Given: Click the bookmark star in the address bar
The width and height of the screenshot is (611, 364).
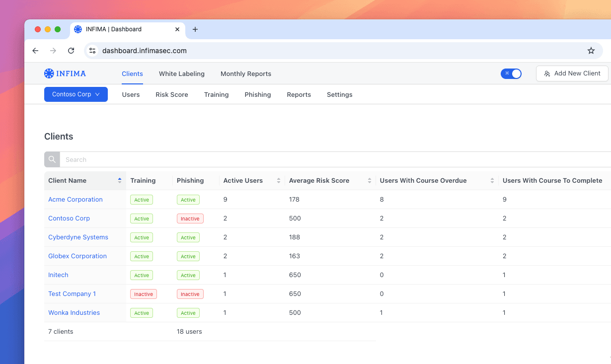Looking at the screenshot, I should [x=591, y=50].
